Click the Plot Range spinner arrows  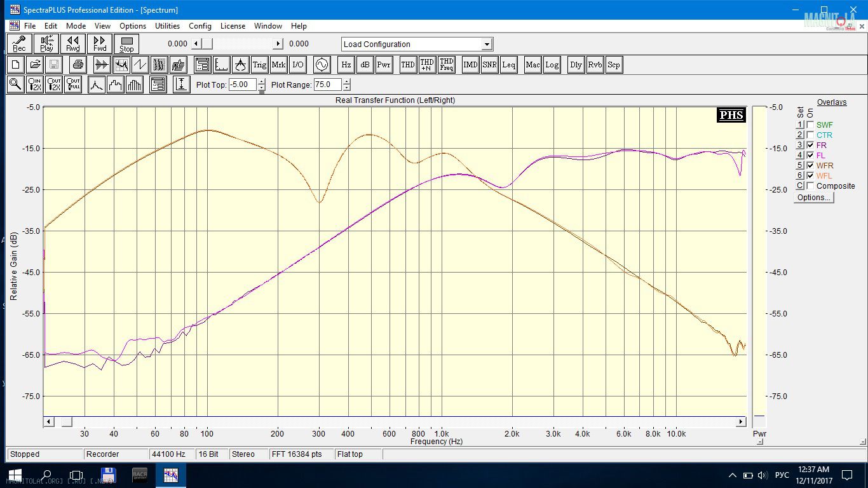coord(346,85)
